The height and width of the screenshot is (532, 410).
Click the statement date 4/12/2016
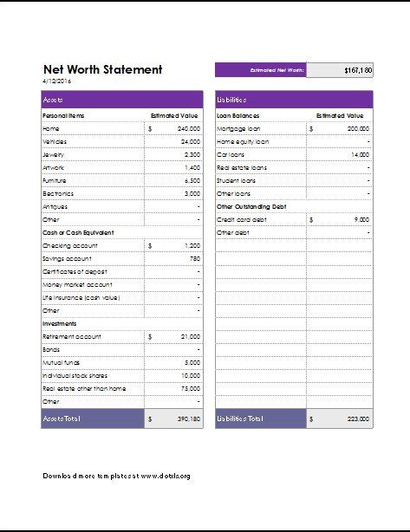coord(57,81)
